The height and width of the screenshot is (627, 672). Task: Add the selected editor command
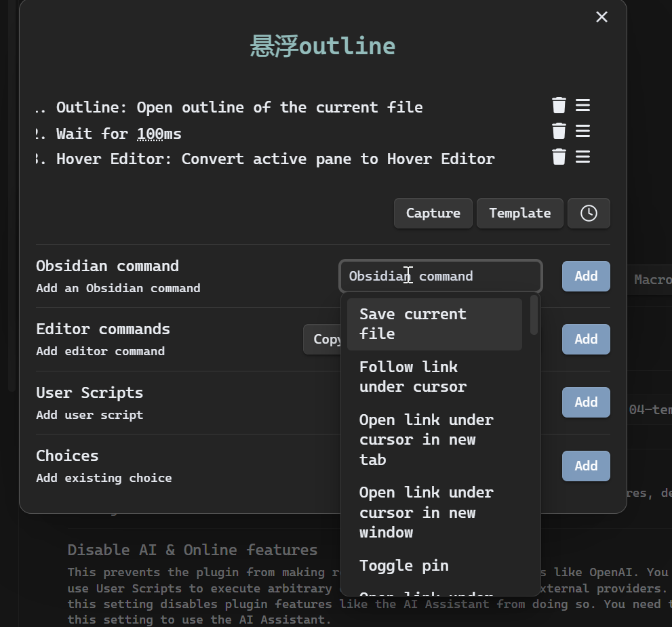[x=586, y=339]
